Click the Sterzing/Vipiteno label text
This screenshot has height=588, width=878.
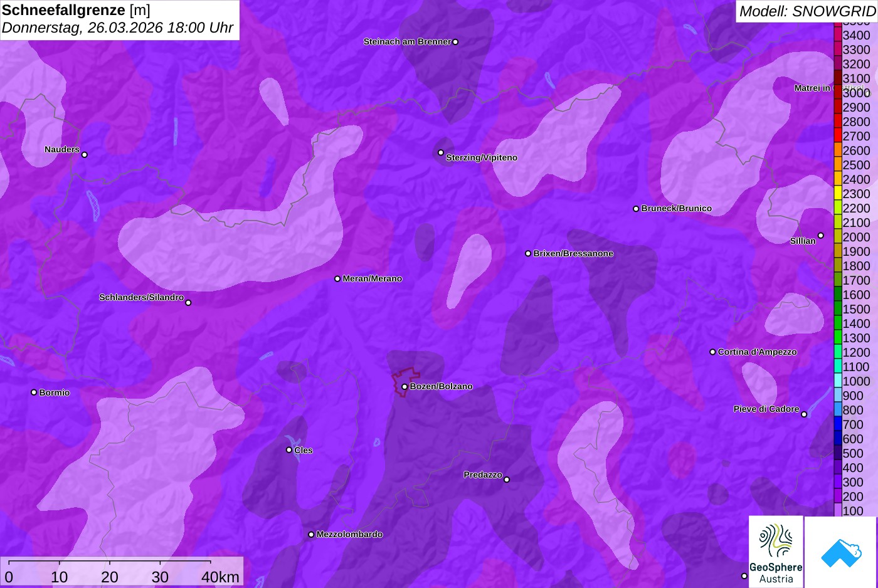(482, 158)
